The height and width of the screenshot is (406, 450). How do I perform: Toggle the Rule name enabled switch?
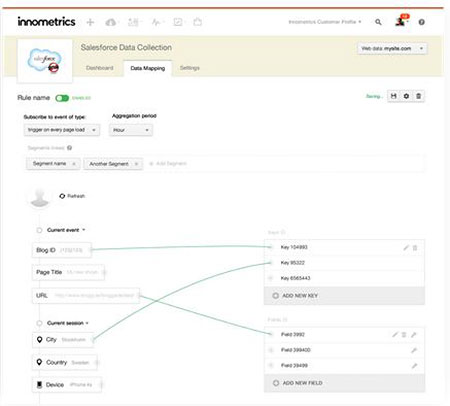point(62,98)
